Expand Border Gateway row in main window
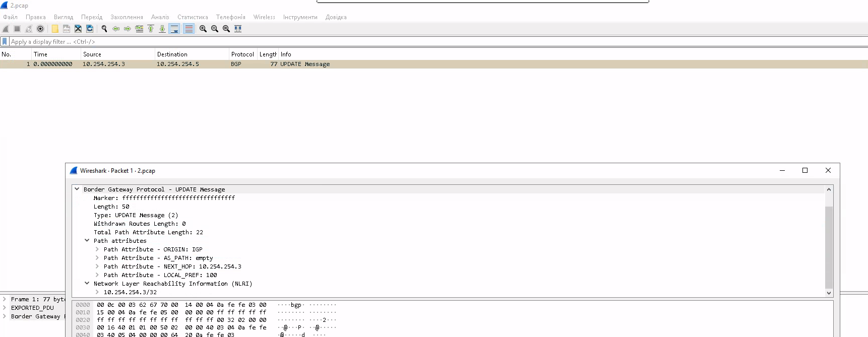 click(5, 316)
